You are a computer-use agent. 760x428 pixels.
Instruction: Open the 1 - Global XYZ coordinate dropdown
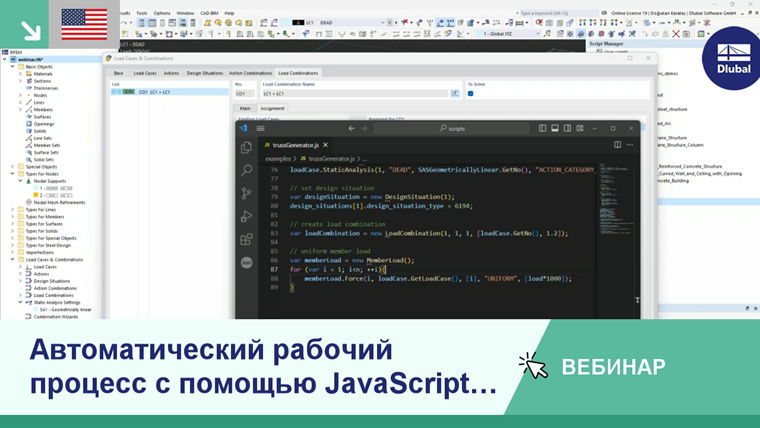(x=538, y=34)
